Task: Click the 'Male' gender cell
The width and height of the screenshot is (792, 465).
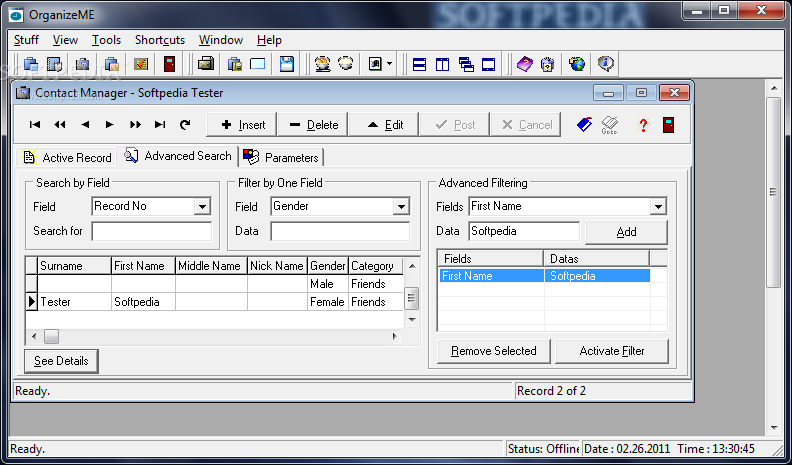Action: click(x=328, y=284)
